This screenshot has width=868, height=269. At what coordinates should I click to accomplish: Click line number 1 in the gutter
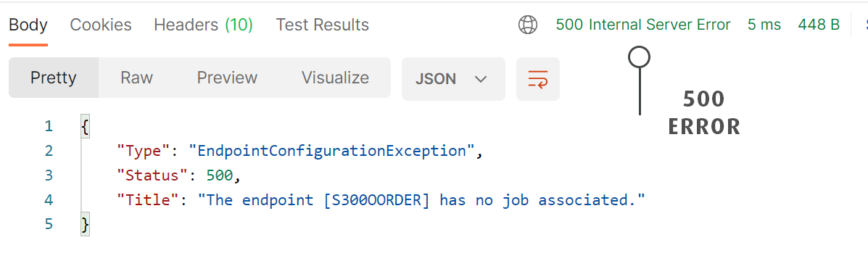(x=49, y=126)
